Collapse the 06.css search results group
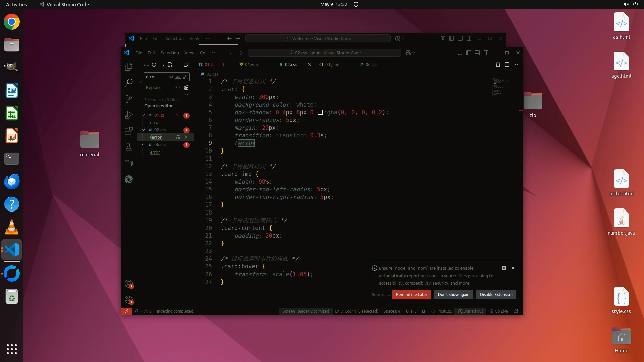Screen dimensions: 644x362 (x=144, y=145)
